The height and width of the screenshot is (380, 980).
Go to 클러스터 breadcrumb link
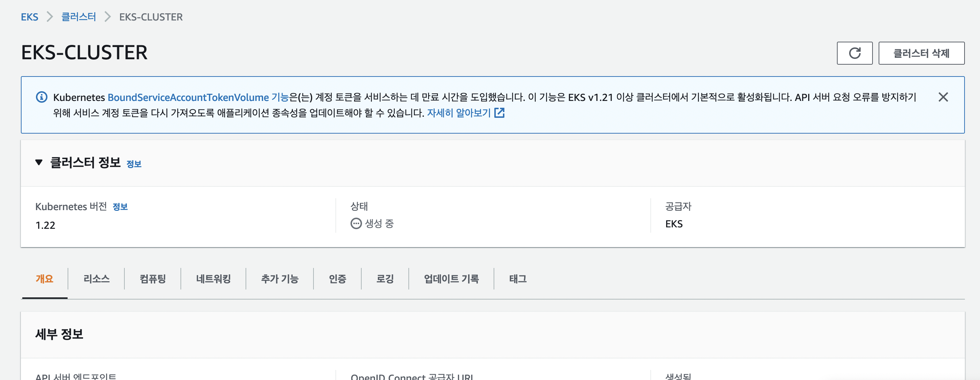pos(78,17)
